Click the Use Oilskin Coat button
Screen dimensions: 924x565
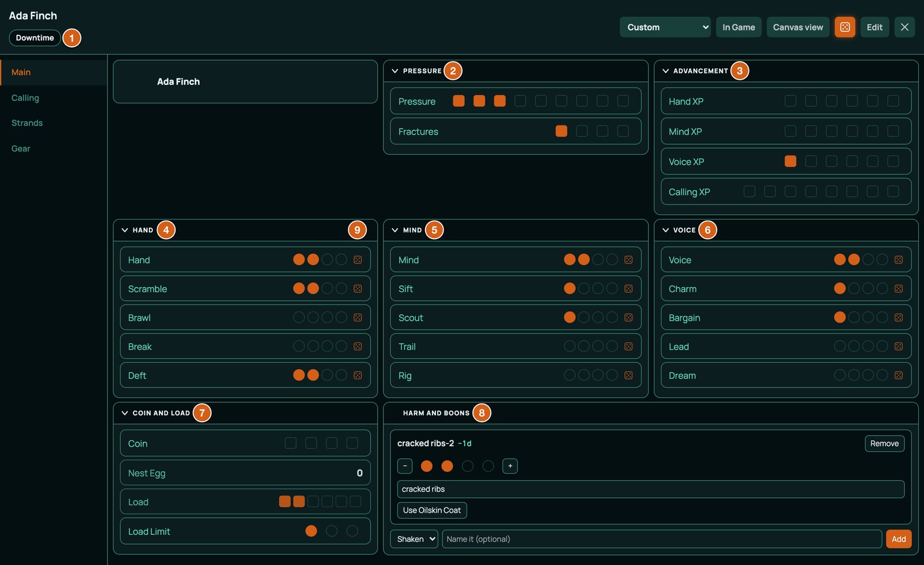point(432,510)
